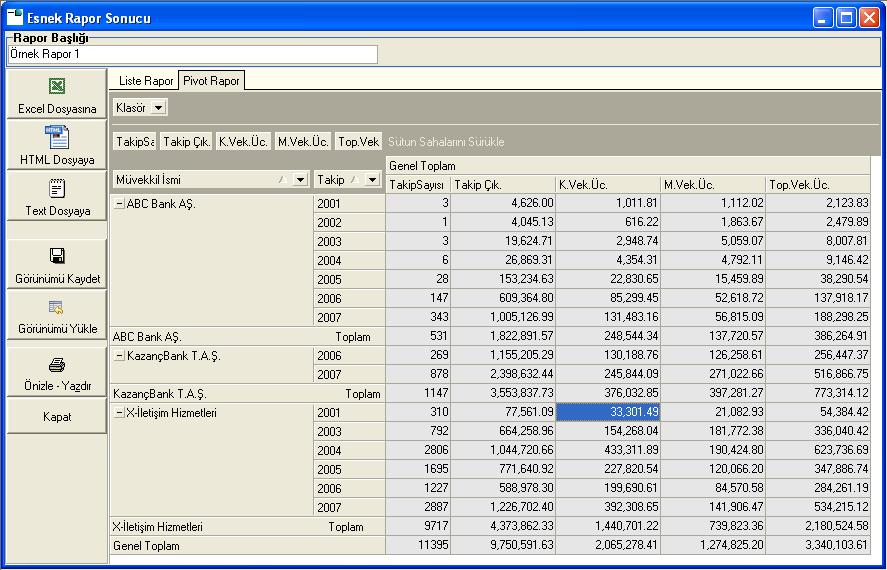Click the K.Vek.Üc. data field button
This screenshot has height=570, width=887.
click(x=243, y=141)
